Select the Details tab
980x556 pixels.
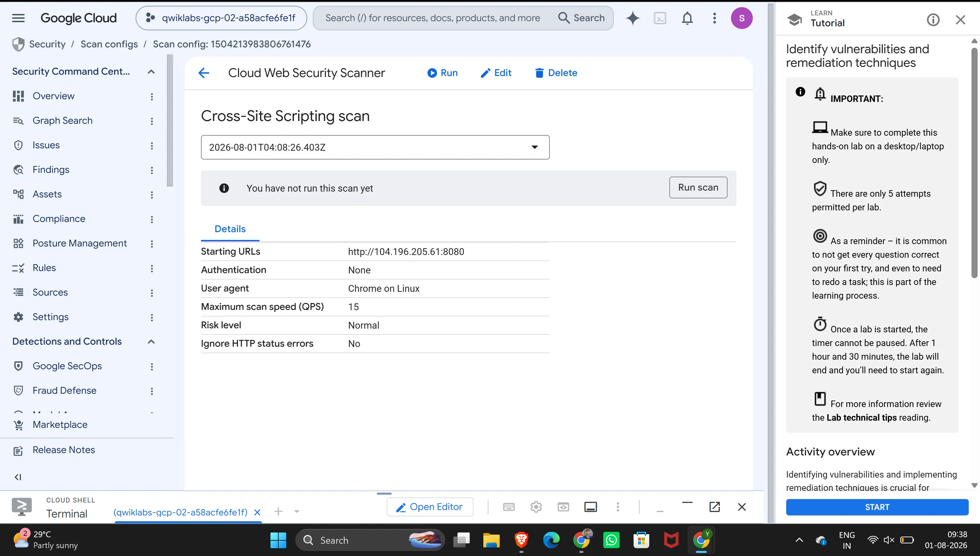tap(230, 229)
